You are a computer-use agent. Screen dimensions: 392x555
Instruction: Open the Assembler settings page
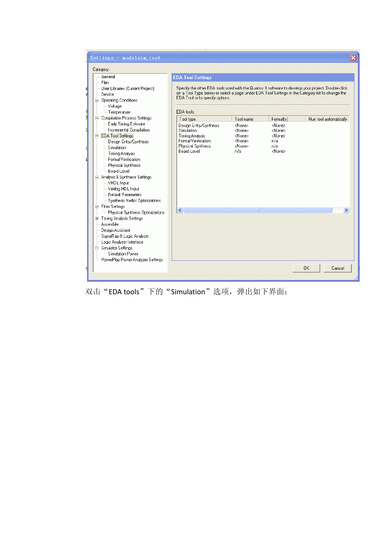point(110,224)
